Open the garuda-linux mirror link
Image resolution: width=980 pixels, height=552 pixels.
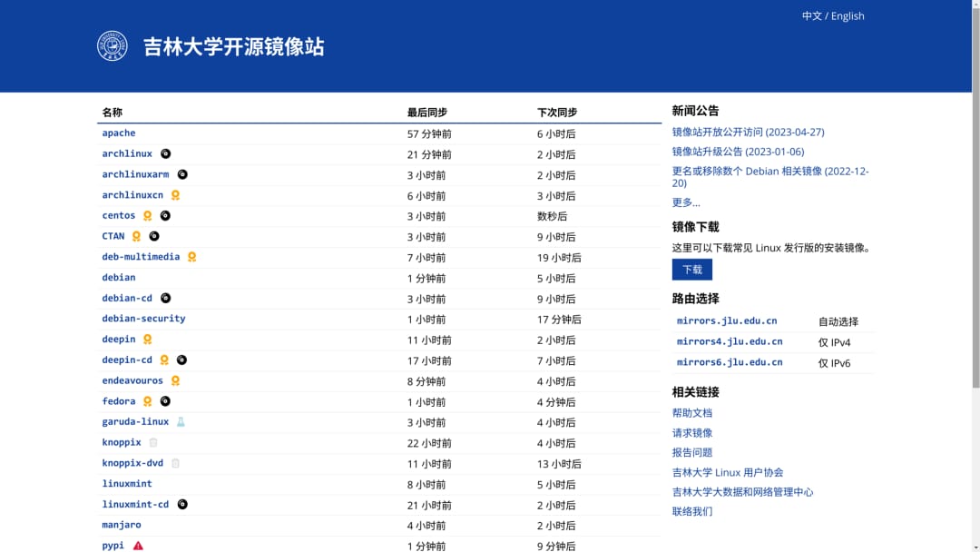(135, 422)
